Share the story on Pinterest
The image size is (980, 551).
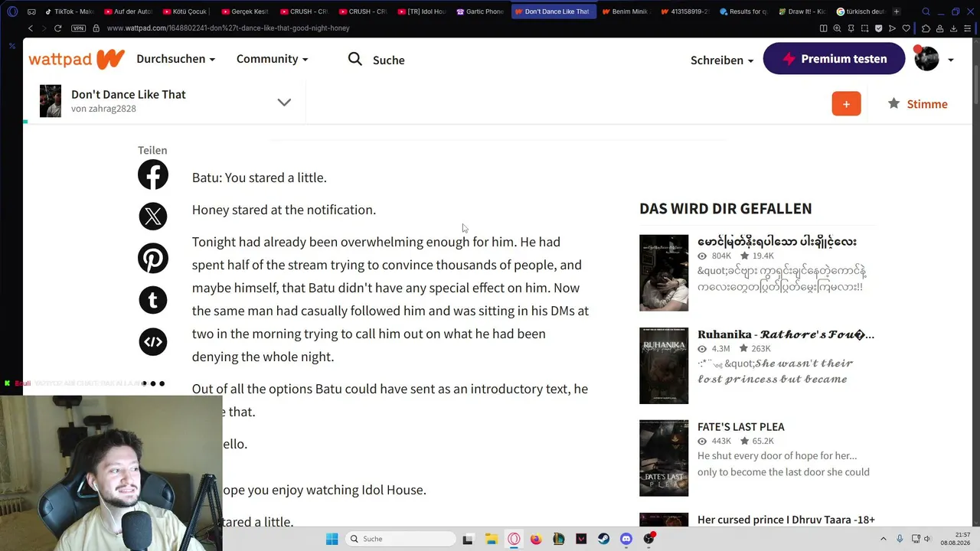pos(153,259)
